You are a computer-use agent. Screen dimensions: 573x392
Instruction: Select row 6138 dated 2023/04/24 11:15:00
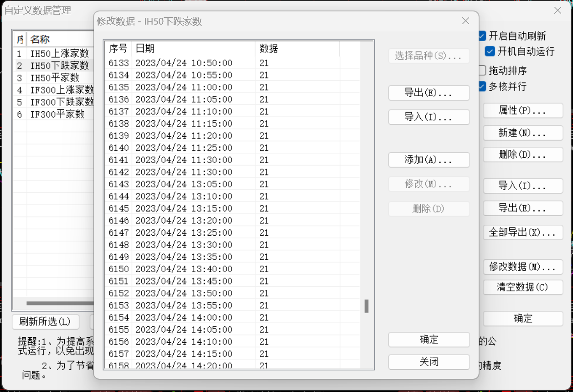coord(232,124)
